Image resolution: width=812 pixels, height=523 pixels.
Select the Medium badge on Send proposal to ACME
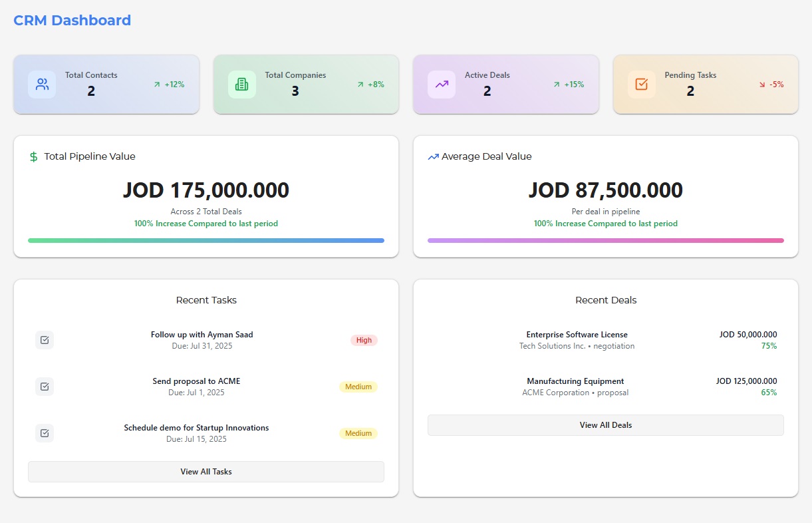click(358, 387)
